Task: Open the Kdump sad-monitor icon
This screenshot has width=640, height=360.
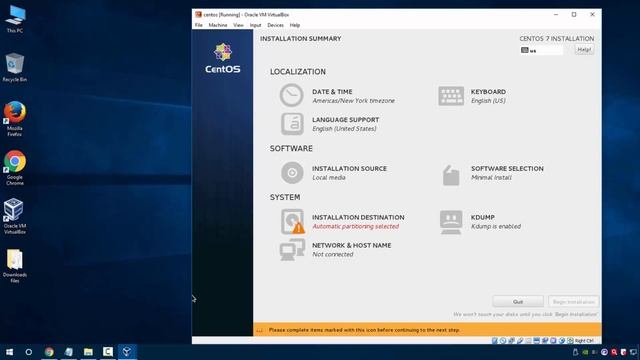Action: pos(451,222)
